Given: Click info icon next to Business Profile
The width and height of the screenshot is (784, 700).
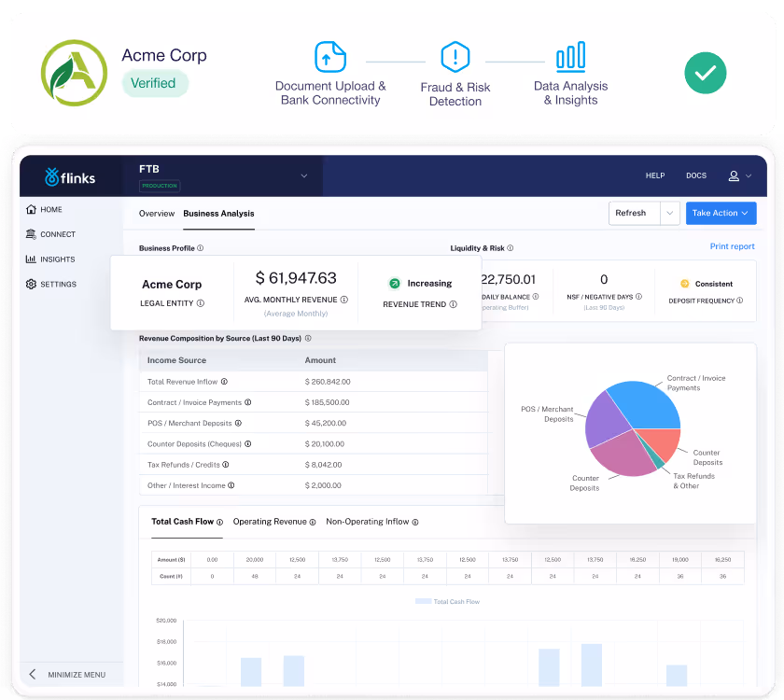Looking at the screenshot, I should coord(200,248).
